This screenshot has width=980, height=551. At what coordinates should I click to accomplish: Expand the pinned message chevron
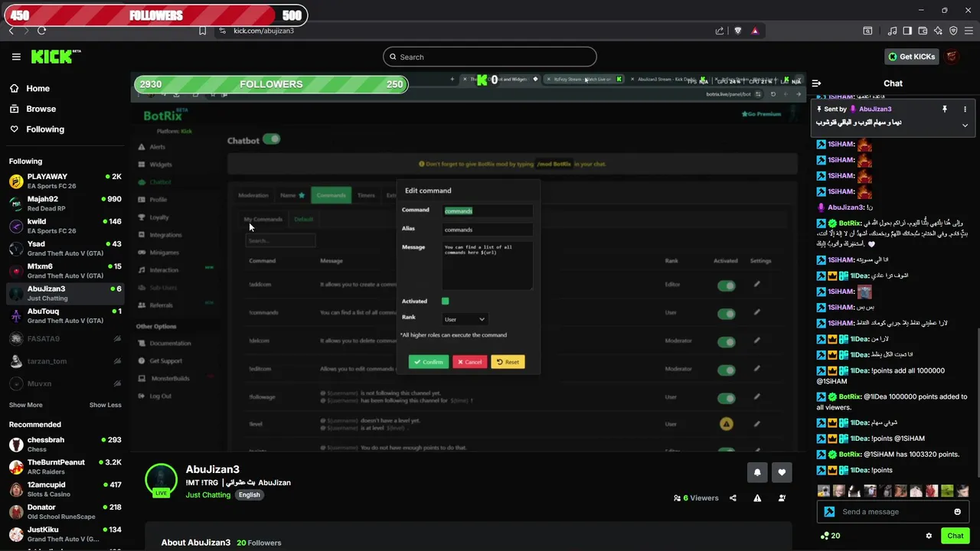[x=965, y=125]
